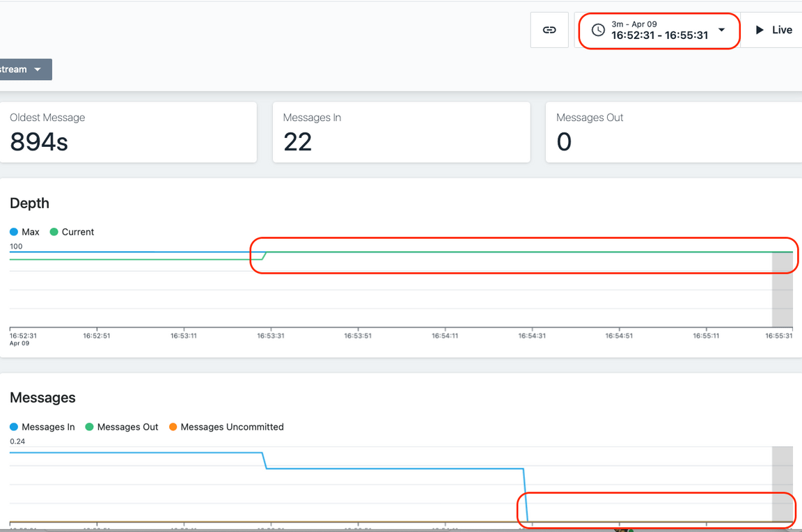The width and height of the screenshot is (802, 532).
Task: Toggle the Max series in Depth legend
Action: 24,232
